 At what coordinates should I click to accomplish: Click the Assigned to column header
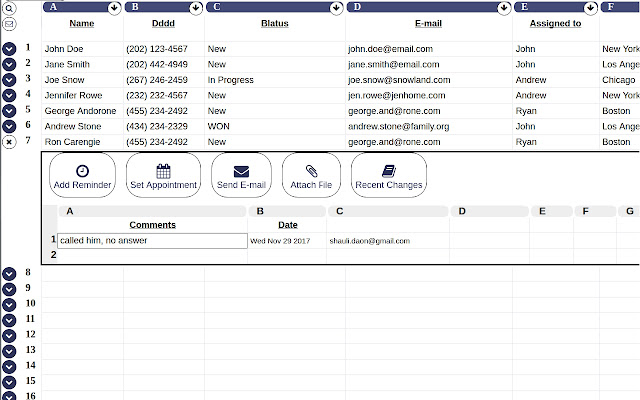point(555,23)
